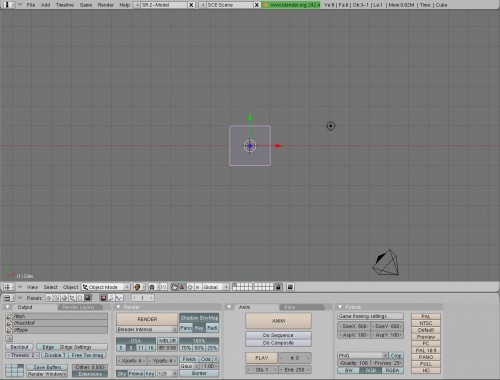Select the 75% render size
This screenshot has height=380, width=500.
pyautogui.click(x=186, y=348)
